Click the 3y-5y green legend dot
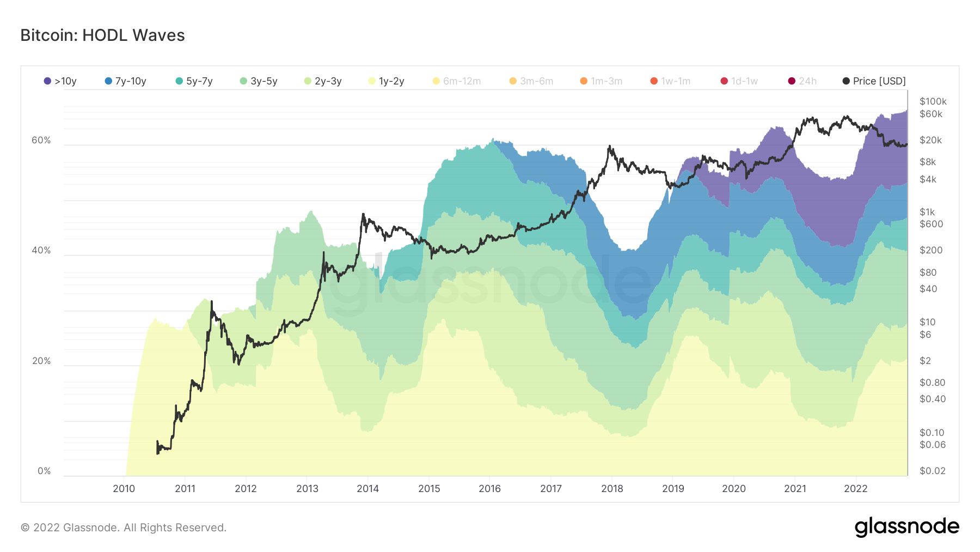 point(243,81)
